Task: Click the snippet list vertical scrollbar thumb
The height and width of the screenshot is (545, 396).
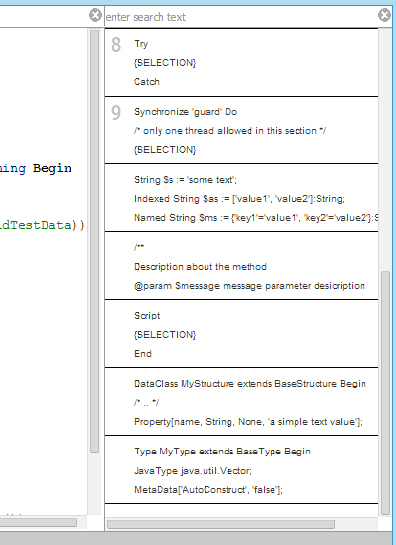Action: (385, 392)
